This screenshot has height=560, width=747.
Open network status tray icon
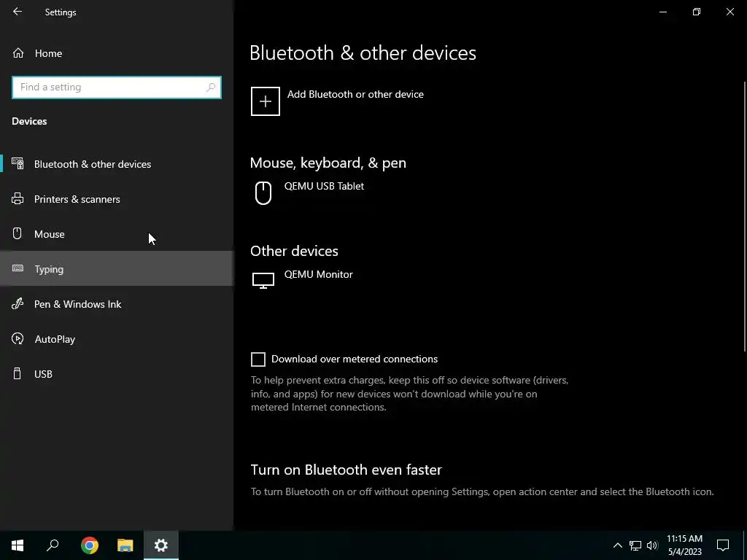635,545
